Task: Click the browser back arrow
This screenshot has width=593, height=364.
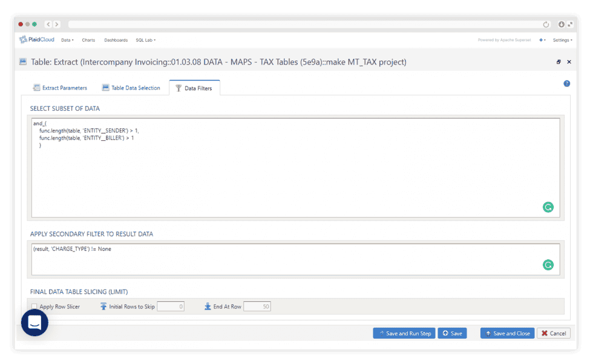Action: click(x=48, y=24)
